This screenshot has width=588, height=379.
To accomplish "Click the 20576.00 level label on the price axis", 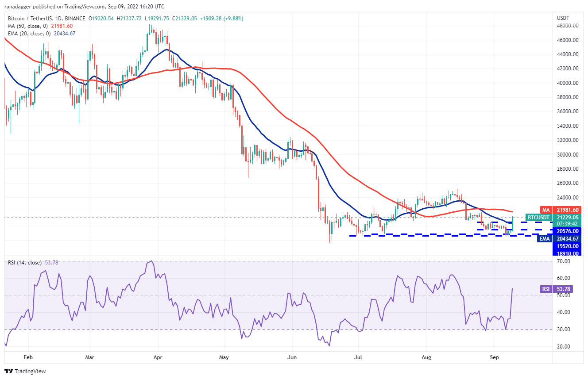I will 566,231.
